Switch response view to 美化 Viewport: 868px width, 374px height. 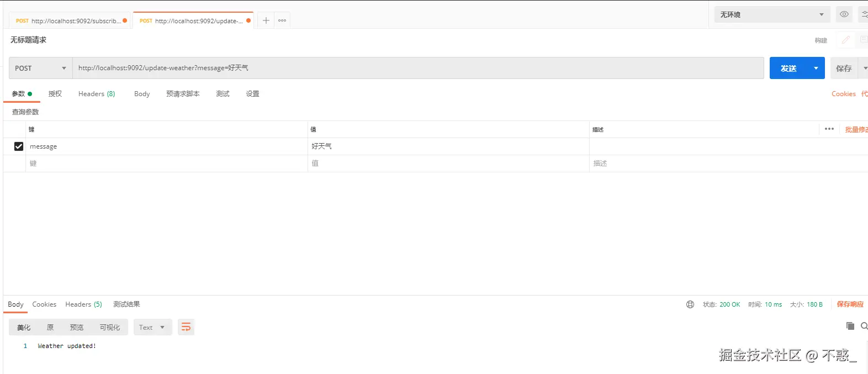(24, 327)
